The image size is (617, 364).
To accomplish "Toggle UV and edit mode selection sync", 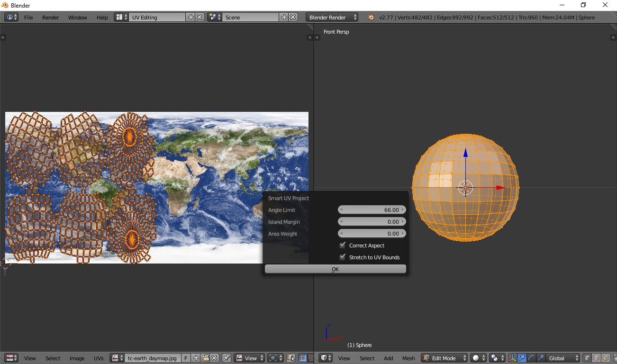I will point(291,358).
